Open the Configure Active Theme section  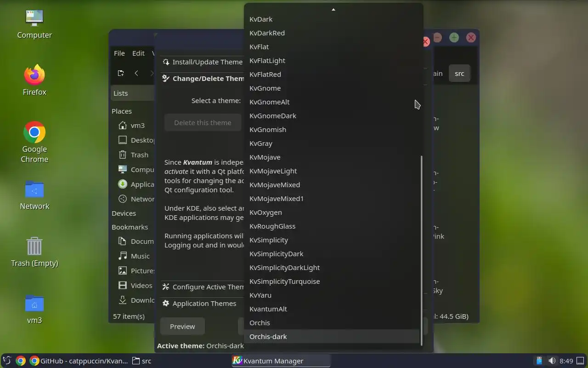pos(203,287)
